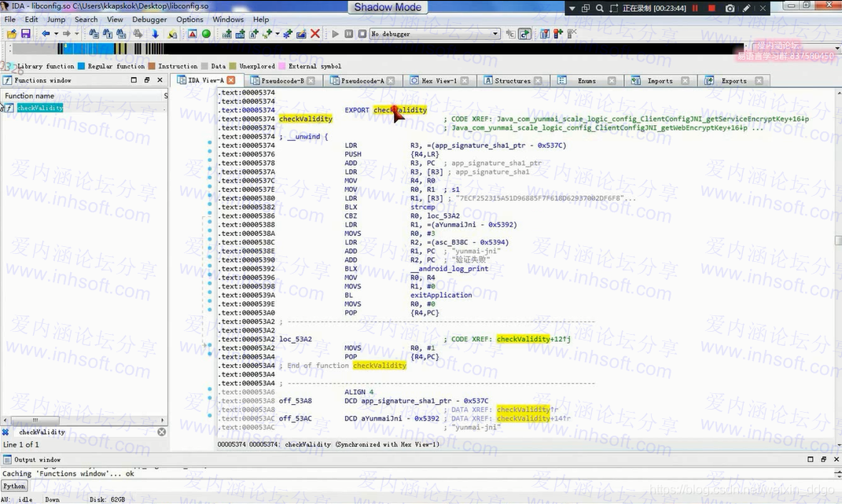Close the Functions window panel

pos(160,80)
